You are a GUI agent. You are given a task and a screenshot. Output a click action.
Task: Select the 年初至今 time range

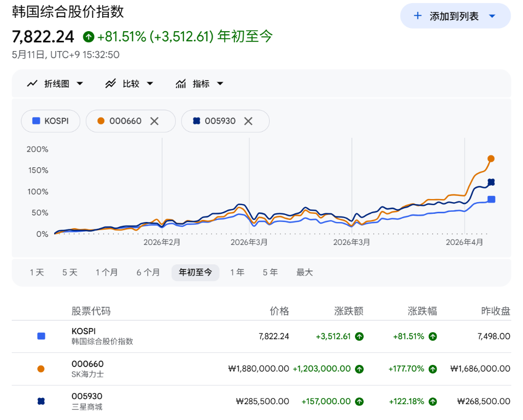coord(196,273)
